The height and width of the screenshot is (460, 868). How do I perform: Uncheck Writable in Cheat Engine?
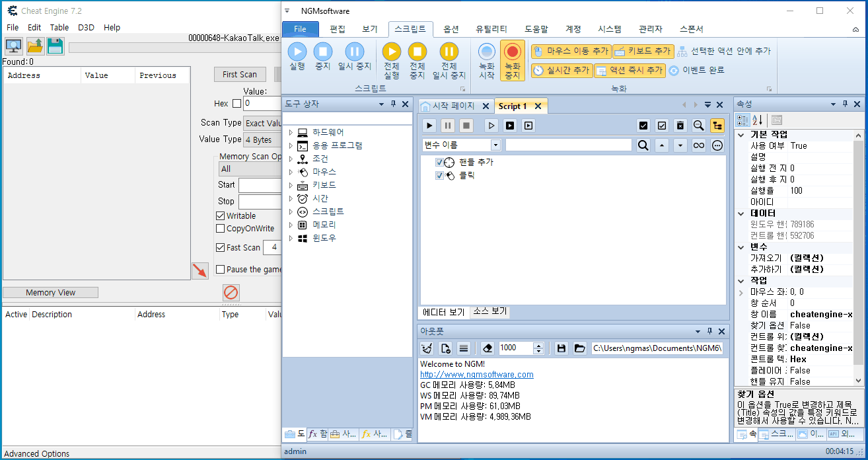pos(221,215)
